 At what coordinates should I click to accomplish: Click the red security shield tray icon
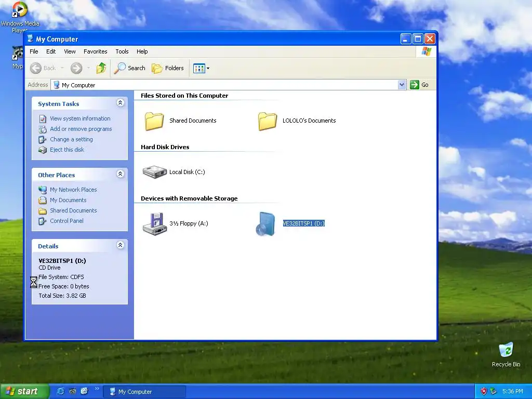tap(484, 392)
